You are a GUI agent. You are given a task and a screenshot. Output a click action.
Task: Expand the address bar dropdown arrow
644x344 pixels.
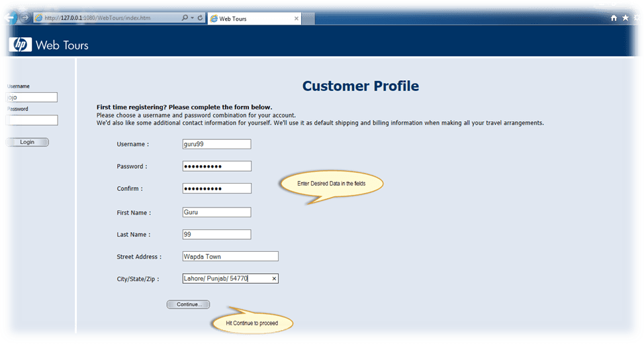coord(192,18)
